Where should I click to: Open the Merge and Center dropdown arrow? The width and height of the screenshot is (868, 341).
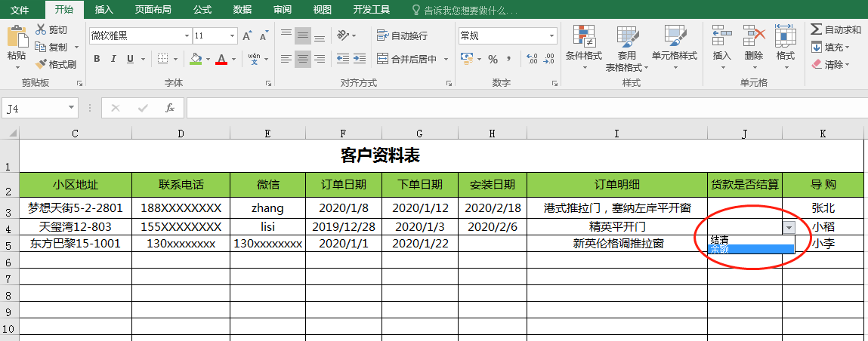coord(446,59)
